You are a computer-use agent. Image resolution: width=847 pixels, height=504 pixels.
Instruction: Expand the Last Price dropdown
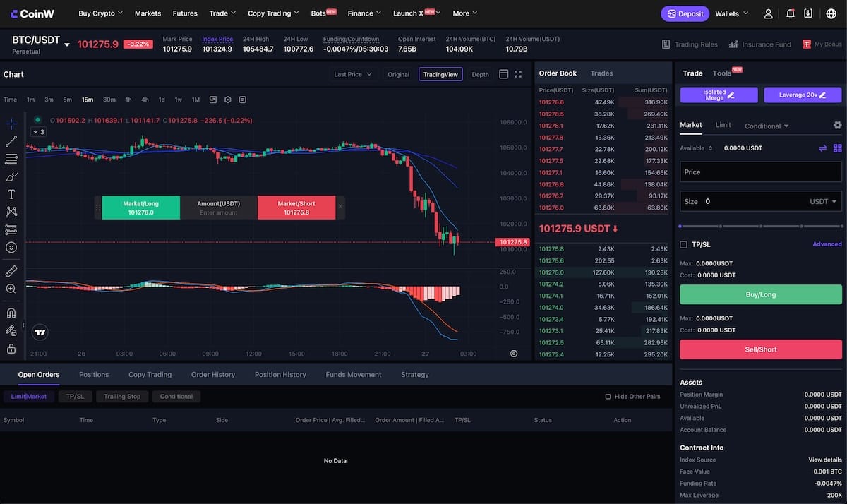pyautogui.click(x=353, y=74)
